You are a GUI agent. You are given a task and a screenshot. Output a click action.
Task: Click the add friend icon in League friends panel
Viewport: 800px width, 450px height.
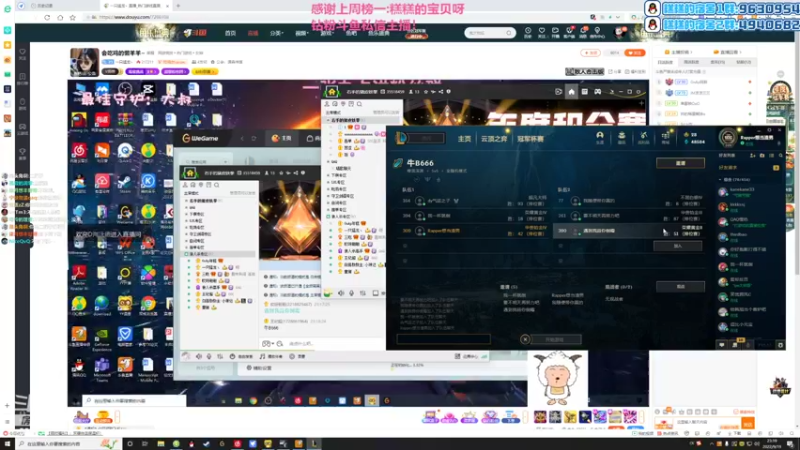click(x=753, y=156)
